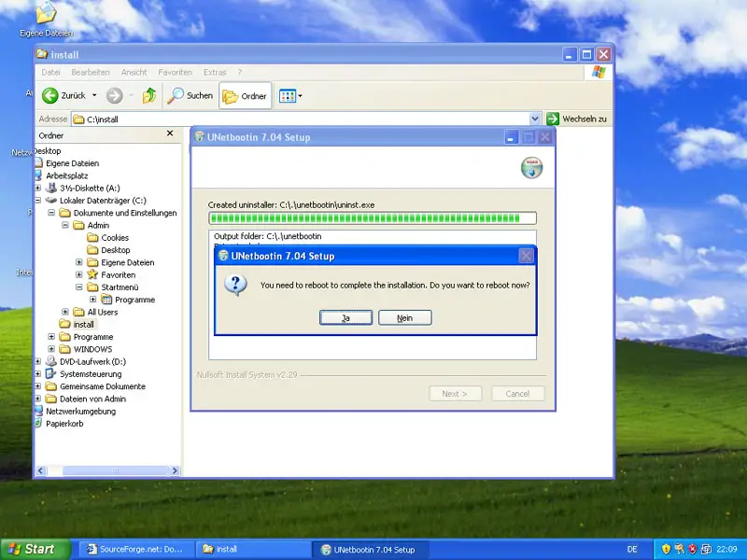Expand the address bar dropdown arrow
This screenshot has width=747, height=560.
click(535, 119)
